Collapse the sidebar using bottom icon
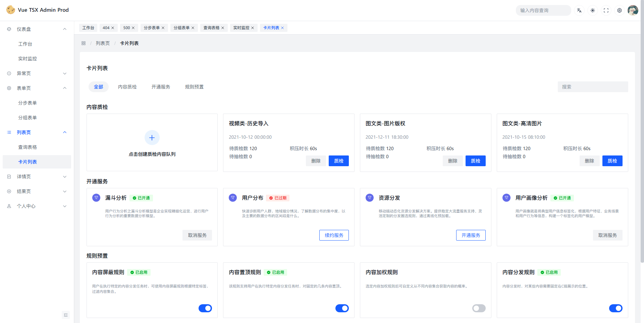Screen dimensions: 644x323 click(66, 315)
